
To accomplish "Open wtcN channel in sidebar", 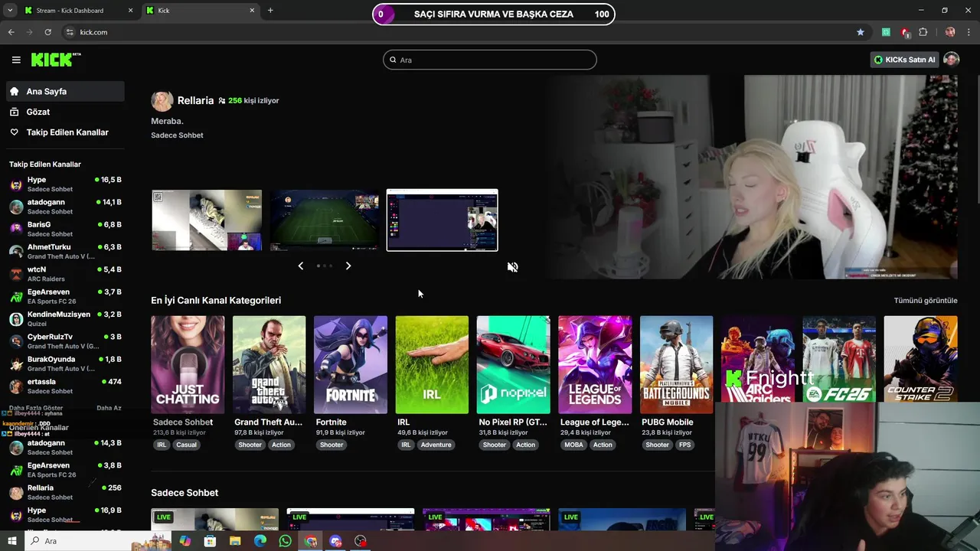I will pos(65,274).
